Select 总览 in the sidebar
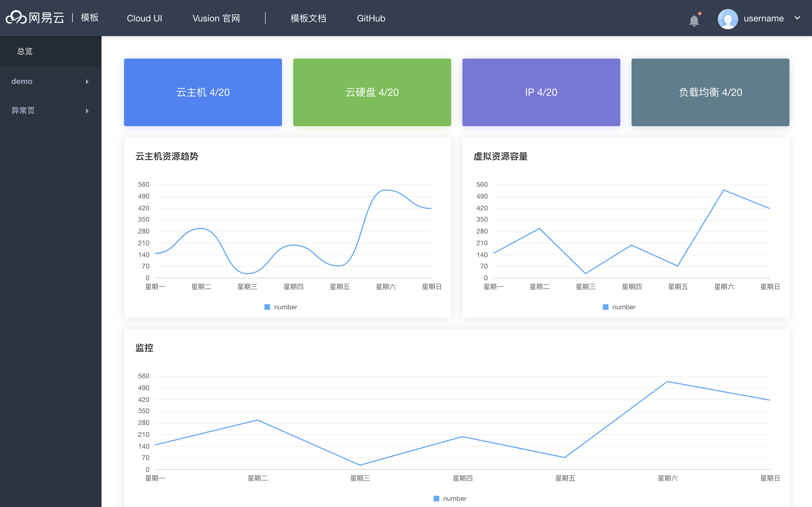Screen dimensions: 812x507 point(25,51)
